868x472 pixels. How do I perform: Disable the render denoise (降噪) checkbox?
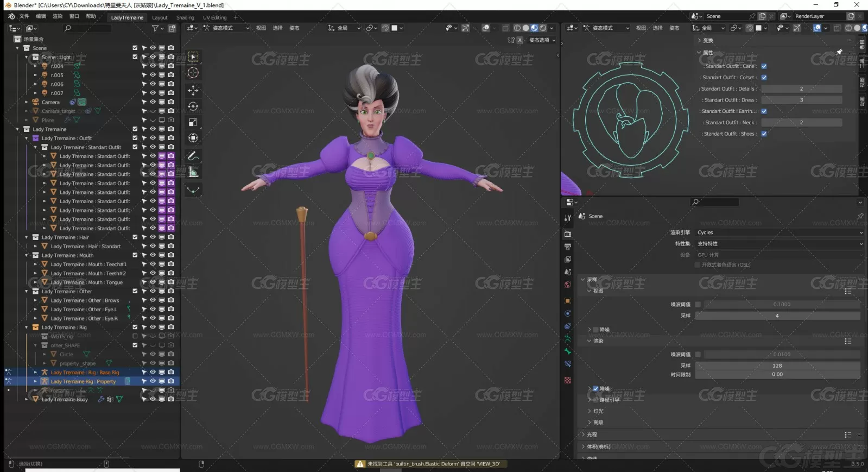595,389
